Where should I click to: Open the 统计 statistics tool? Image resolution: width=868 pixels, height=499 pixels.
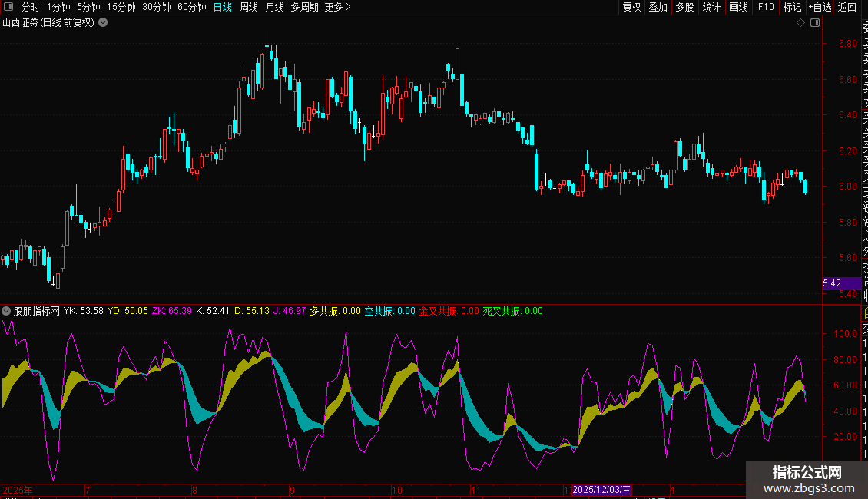(711, 7)
